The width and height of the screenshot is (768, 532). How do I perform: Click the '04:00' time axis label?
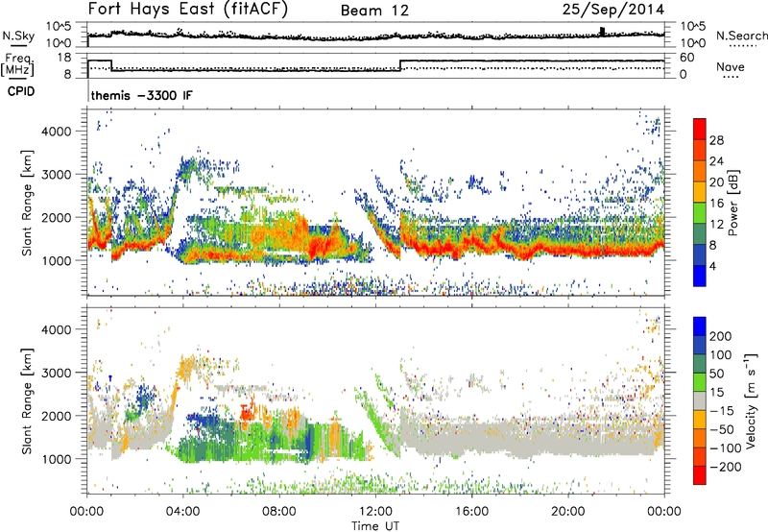(183, 512)
